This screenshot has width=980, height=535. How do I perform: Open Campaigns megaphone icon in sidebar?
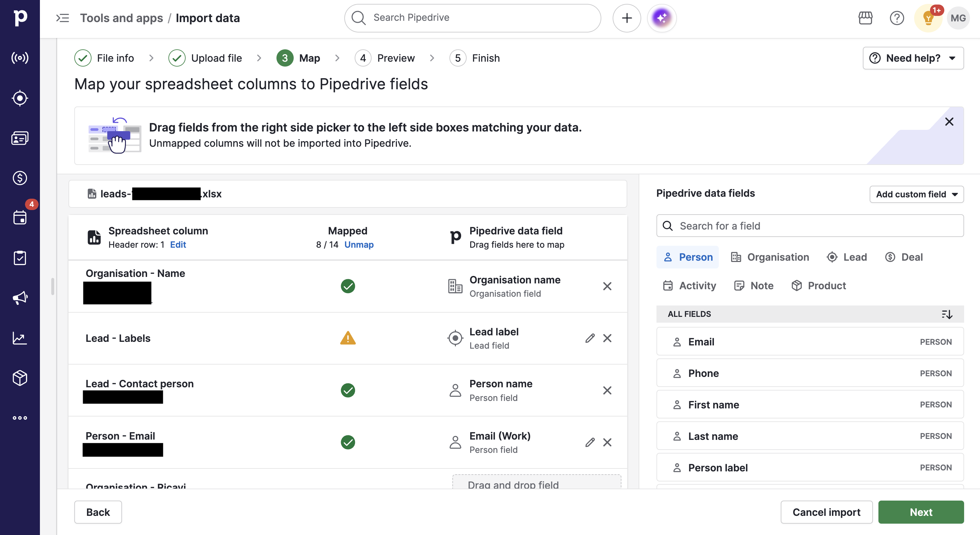tap(20, 298)
